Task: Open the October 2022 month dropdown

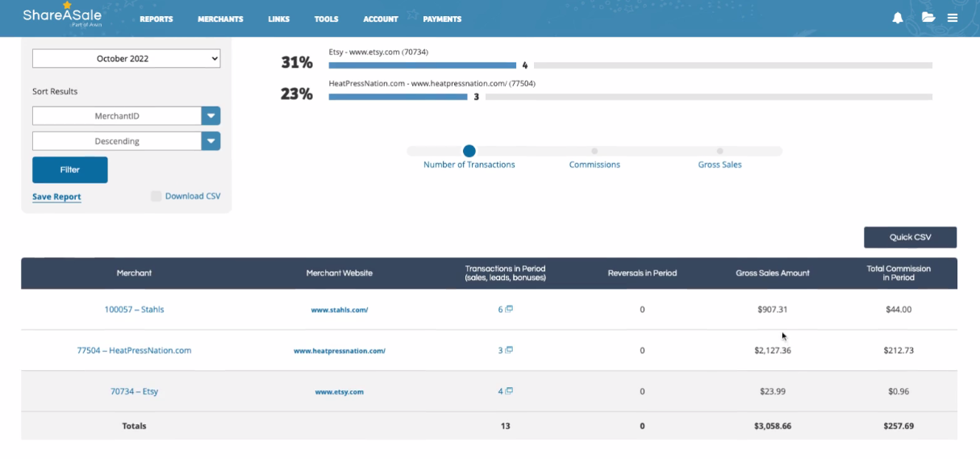Action: point(126,58)
